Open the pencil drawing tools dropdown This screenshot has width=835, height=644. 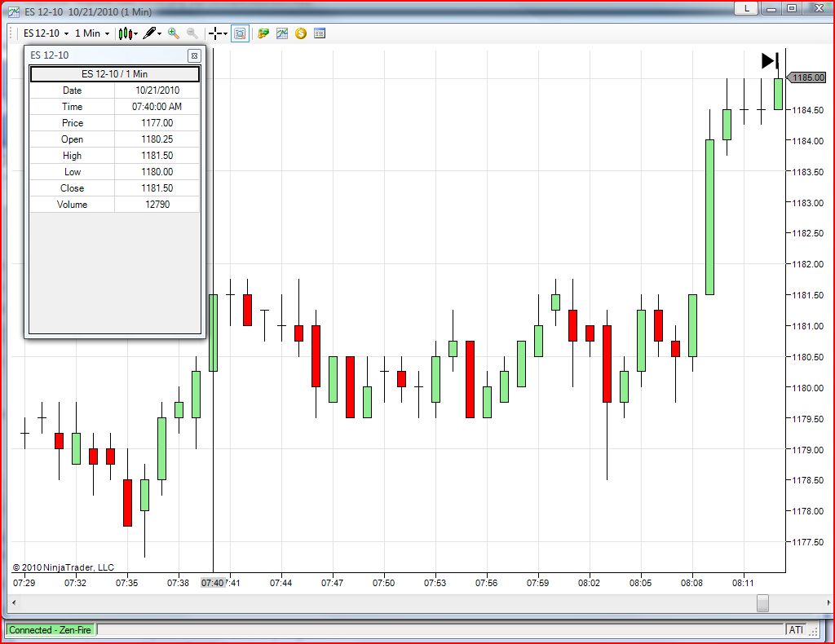(x=152, y=33)
